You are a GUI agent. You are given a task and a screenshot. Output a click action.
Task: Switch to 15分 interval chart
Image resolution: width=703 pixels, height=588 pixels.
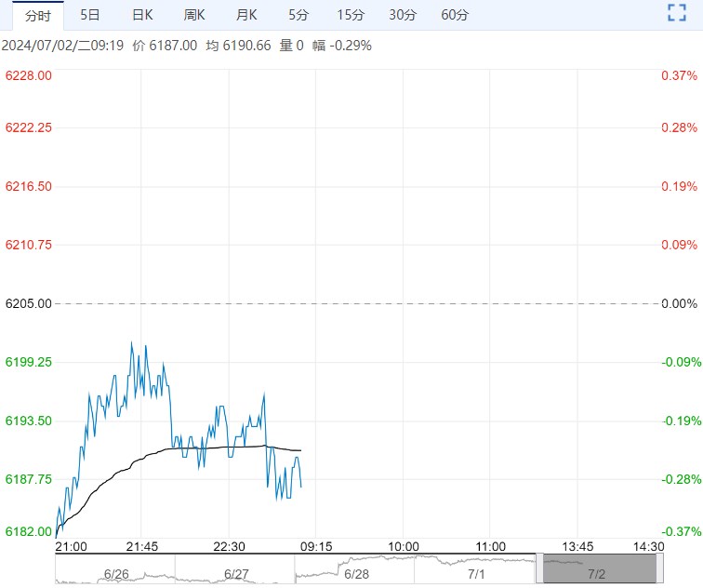(x=351, y=15)
